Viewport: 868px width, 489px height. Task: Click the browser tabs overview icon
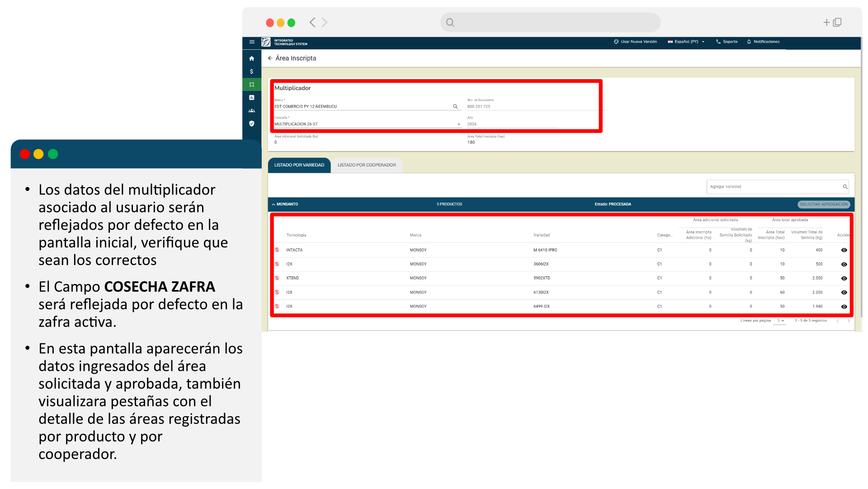837,23
